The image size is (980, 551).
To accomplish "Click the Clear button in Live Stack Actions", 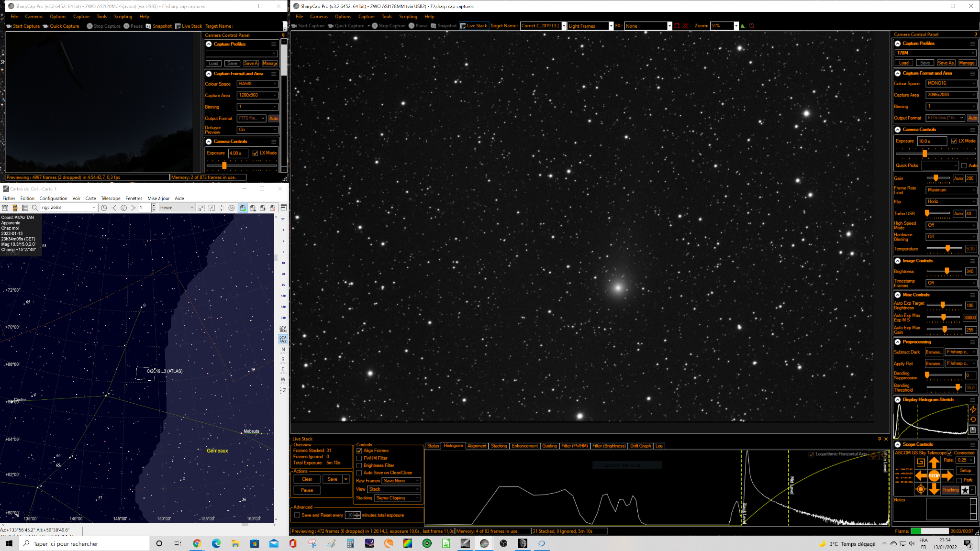I will (307, 479).
